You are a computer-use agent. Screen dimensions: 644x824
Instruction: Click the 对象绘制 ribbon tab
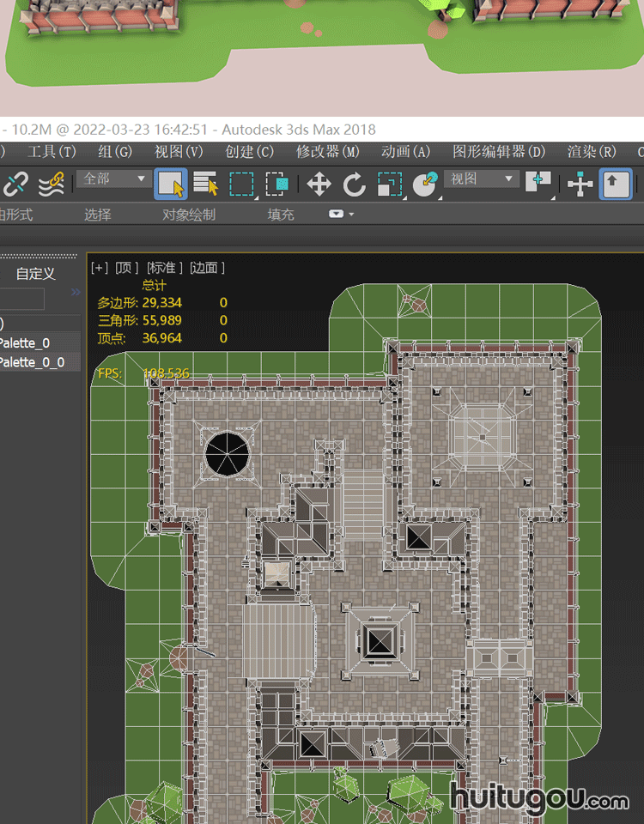(x=189, y=215)
